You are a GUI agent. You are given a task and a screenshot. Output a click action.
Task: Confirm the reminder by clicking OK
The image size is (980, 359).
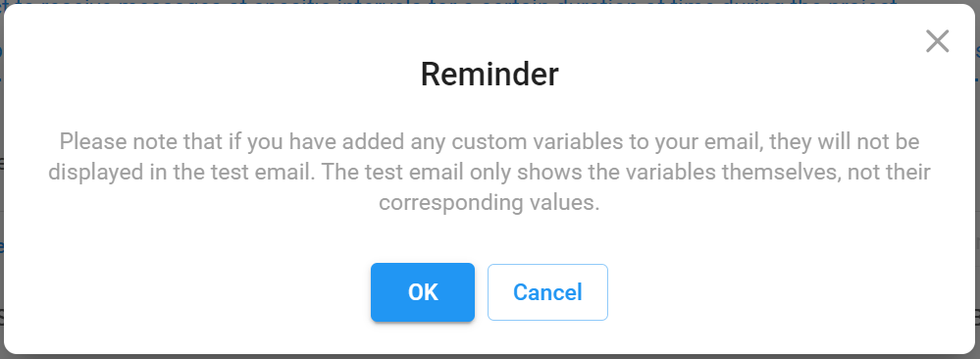point(423,292)
